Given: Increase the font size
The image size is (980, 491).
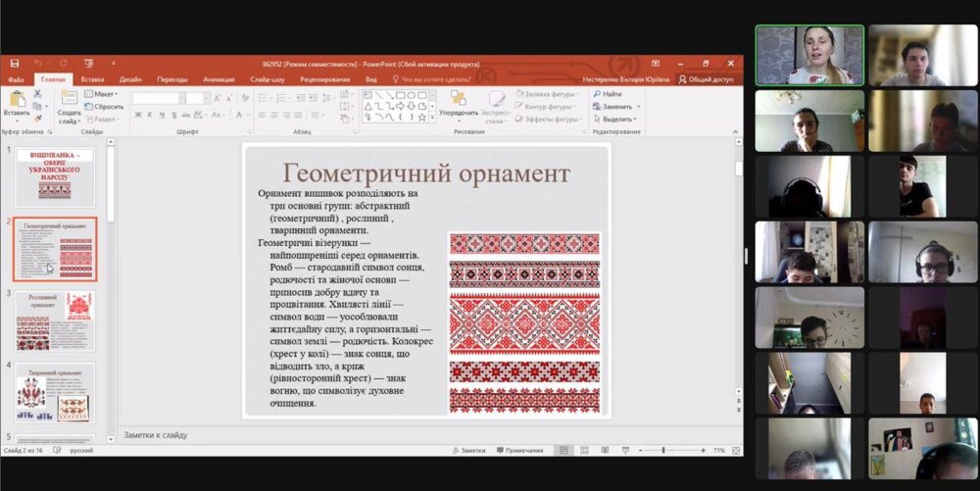Looking at the screenshot, I should 217,98.
